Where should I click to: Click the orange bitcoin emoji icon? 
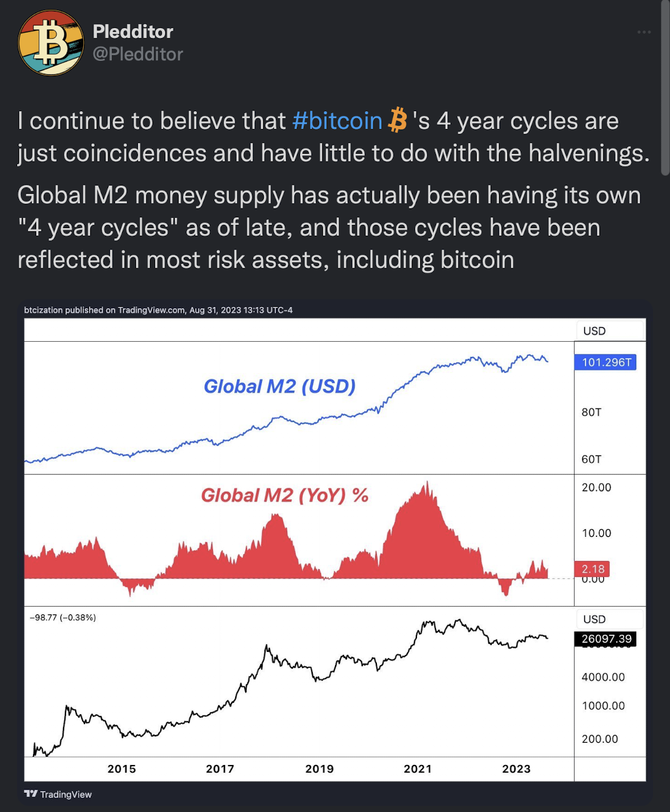point(397,120)
